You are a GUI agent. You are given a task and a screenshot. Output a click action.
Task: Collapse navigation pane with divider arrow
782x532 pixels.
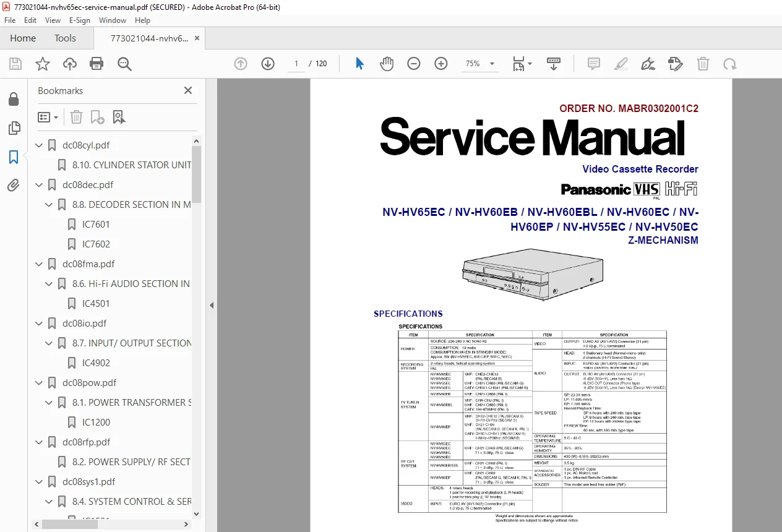[212, 305]
